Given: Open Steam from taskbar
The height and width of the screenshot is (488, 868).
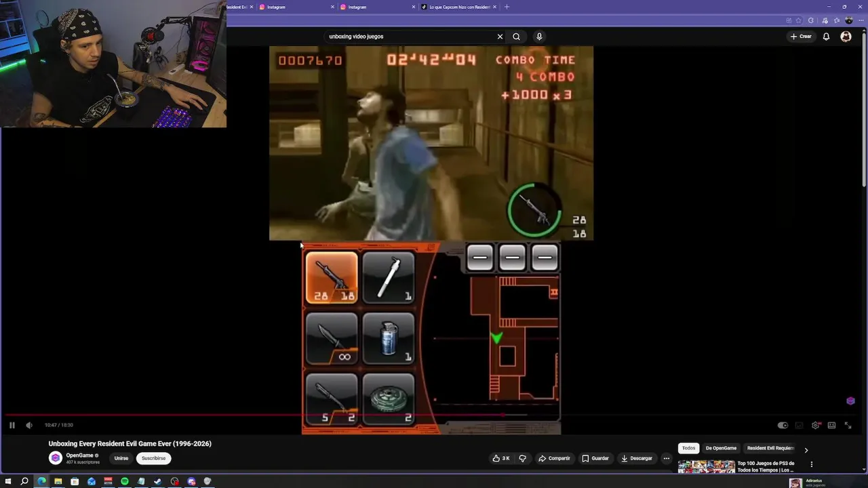Looking at the screenshot, I should 158,481.
